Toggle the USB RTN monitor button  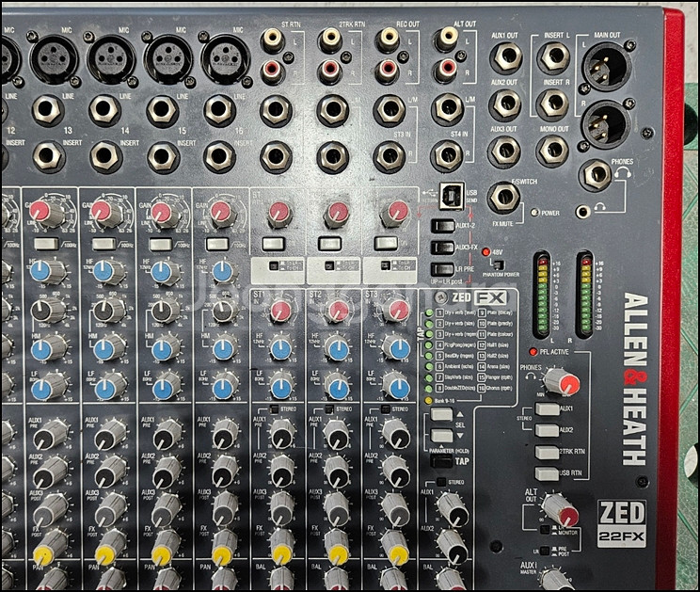tap(547, 473)
